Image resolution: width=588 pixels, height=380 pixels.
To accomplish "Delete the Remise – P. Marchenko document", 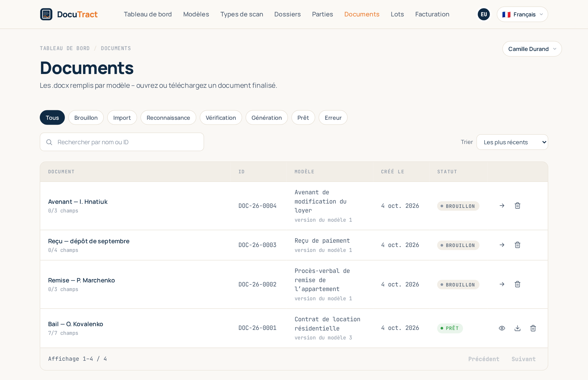I will tap(517, 284).
